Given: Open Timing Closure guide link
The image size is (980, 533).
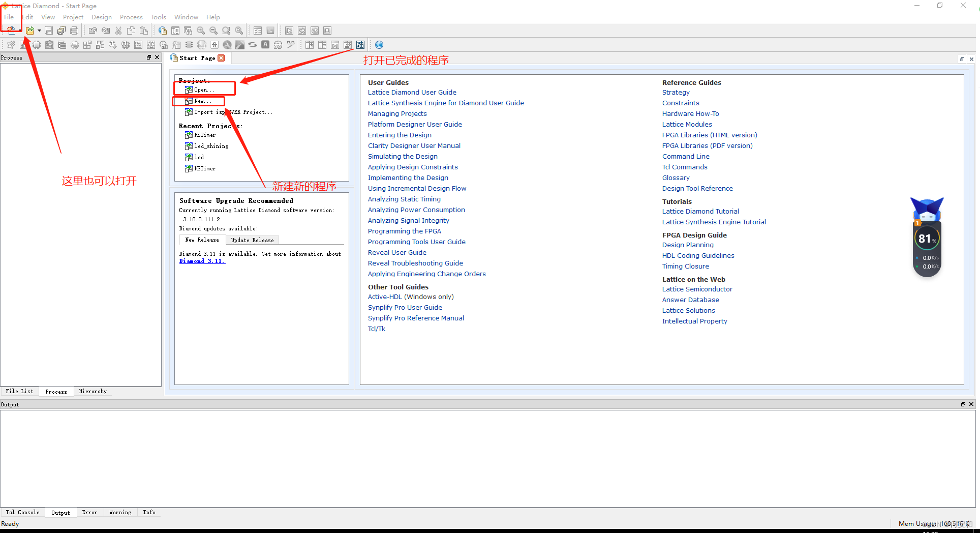Looking at the screenshot, I should point(686,266).
